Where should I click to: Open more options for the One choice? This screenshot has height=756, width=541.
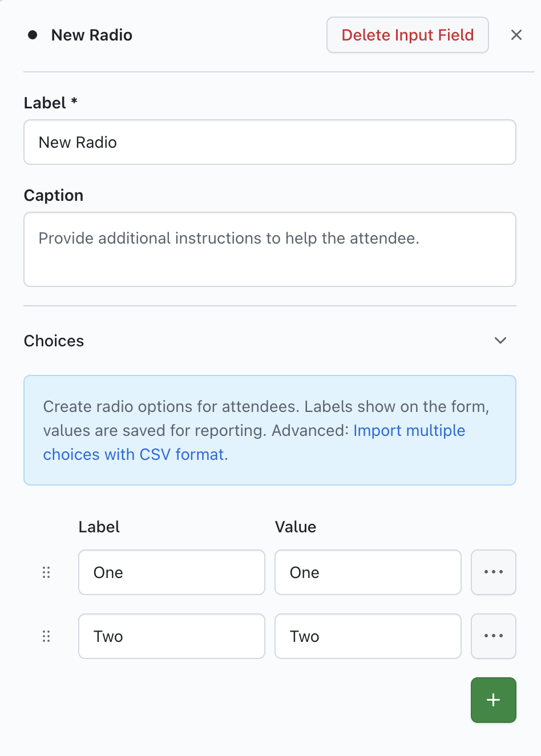[493, 572]
